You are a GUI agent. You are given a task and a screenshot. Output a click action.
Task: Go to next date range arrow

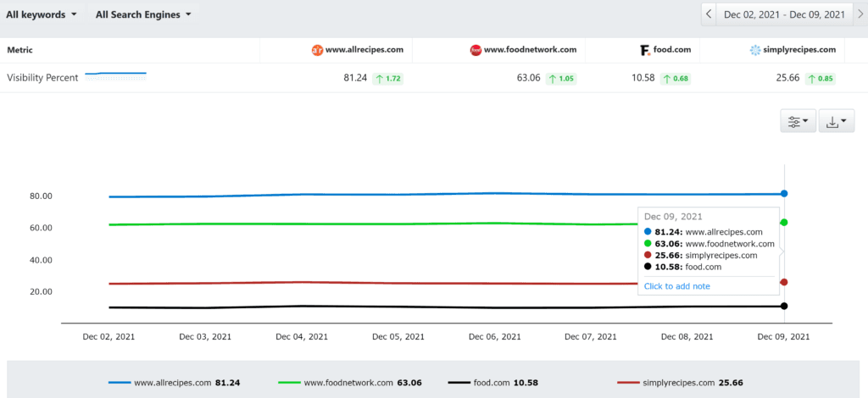click(860, 15)
